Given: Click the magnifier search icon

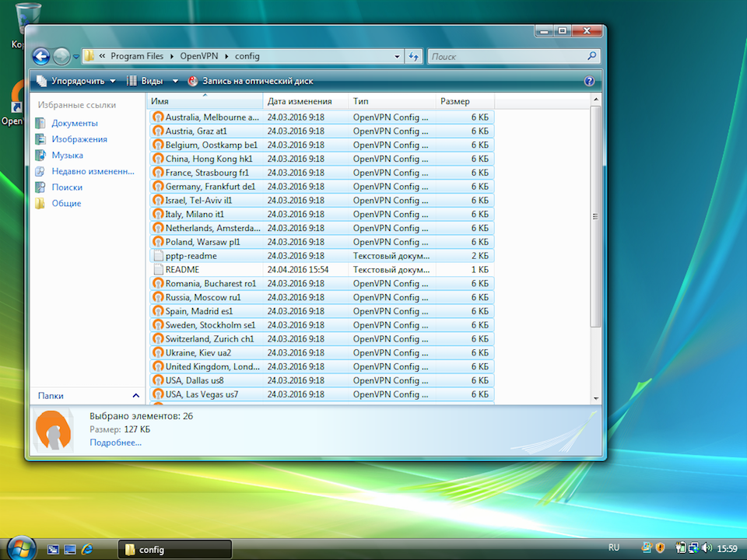Looking at the screenshot, I should coord(591,56).
